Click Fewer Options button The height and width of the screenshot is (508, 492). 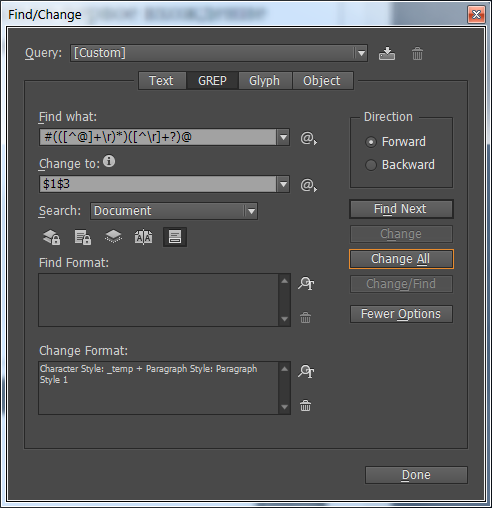pyautogui.click(x=401, y=314)
